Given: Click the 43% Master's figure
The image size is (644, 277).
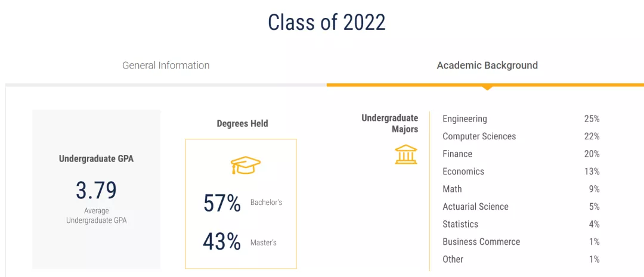Looking at the screenshot, I should click(x=222, y=242).
